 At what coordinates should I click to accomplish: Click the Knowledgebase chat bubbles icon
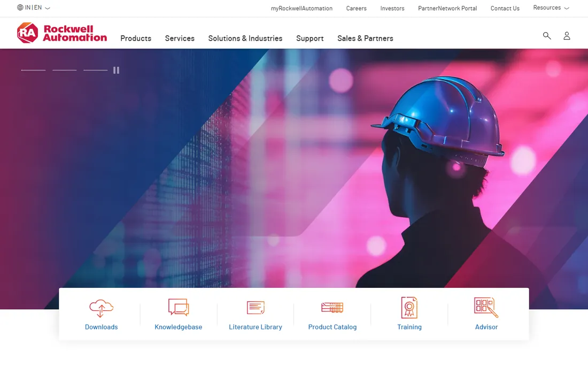click(179, 308)
